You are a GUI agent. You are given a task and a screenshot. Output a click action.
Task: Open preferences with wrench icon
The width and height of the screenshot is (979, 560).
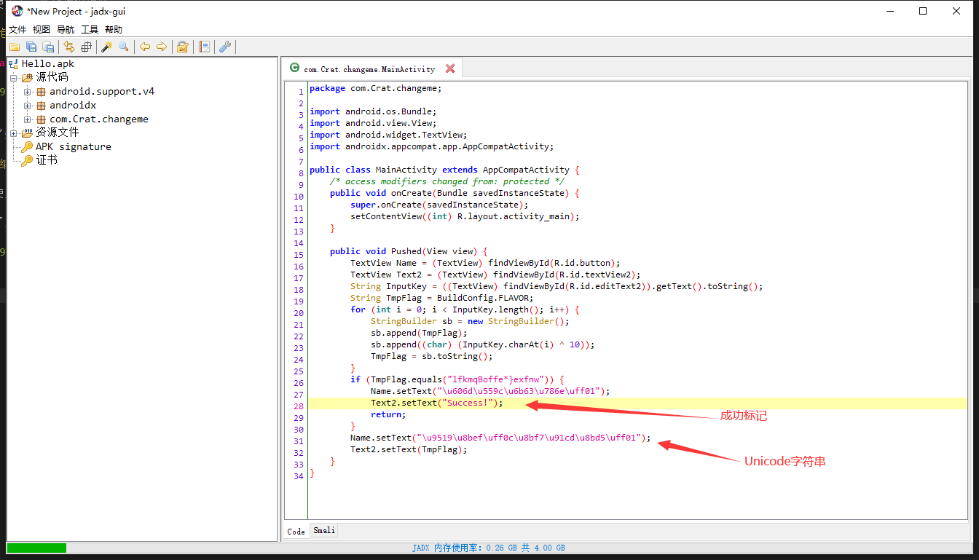(x=225, y=47)
